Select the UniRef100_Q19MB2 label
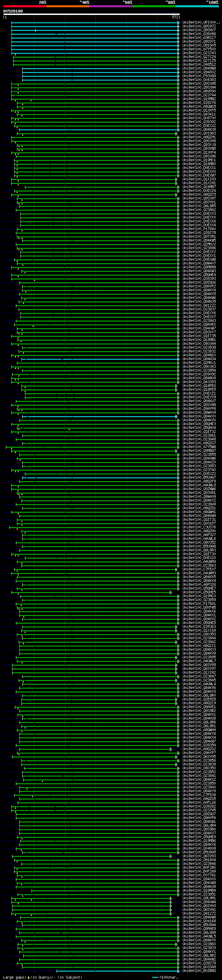Screen dimensions: 222x980 tap(199, 98)
